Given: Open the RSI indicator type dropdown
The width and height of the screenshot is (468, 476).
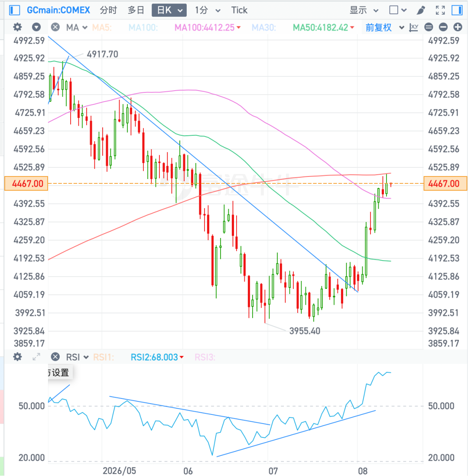Looking at the screenshot, I should tap(77, 357).
